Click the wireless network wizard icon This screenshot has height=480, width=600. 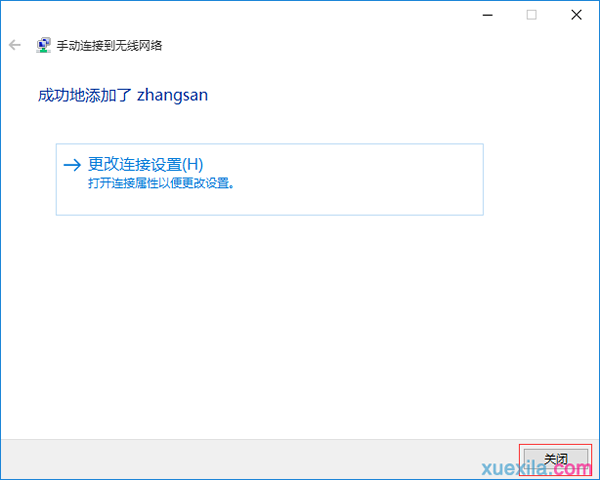click(x=44, y=45)
